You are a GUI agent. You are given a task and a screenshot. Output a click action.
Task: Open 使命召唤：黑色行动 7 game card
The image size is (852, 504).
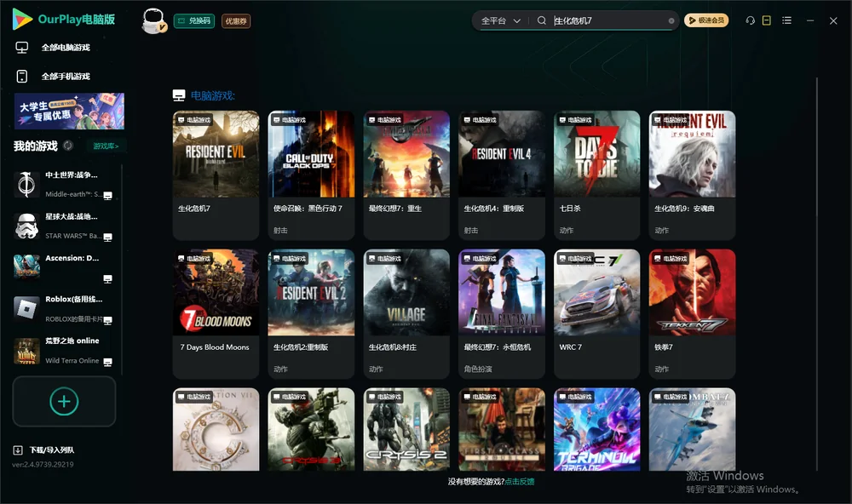coord(311,175)
